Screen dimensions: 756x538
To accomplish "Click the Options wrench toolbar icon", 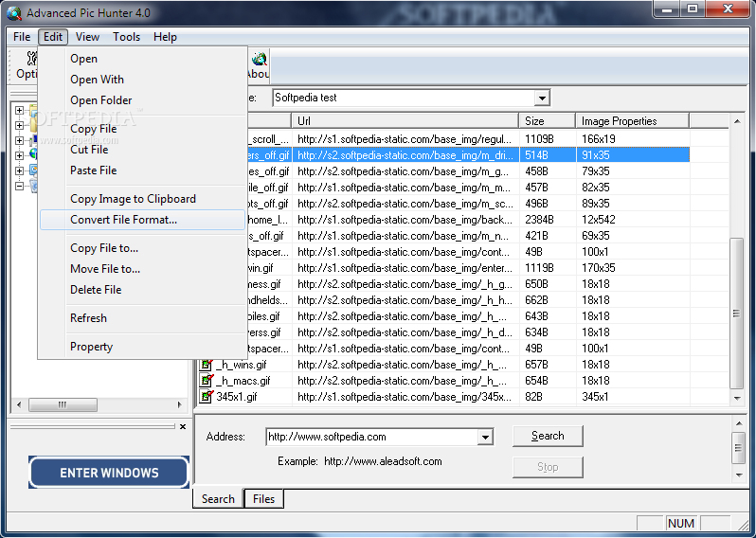I will [32, 59].
